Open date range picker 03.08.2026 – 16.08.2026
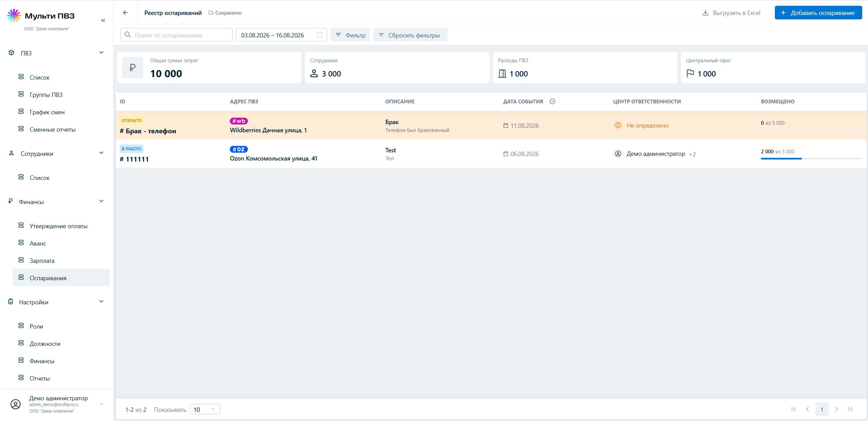The image size is (868, 421). point(282,35)
